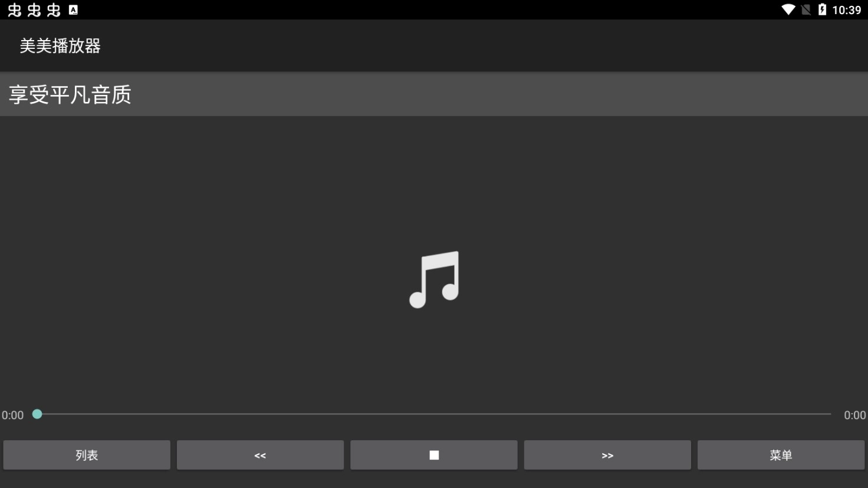Image resolution: width=868 pixels, height=488 pixels.
Task: Click the 美美播放器 app title
Action: tap(60, 46)
